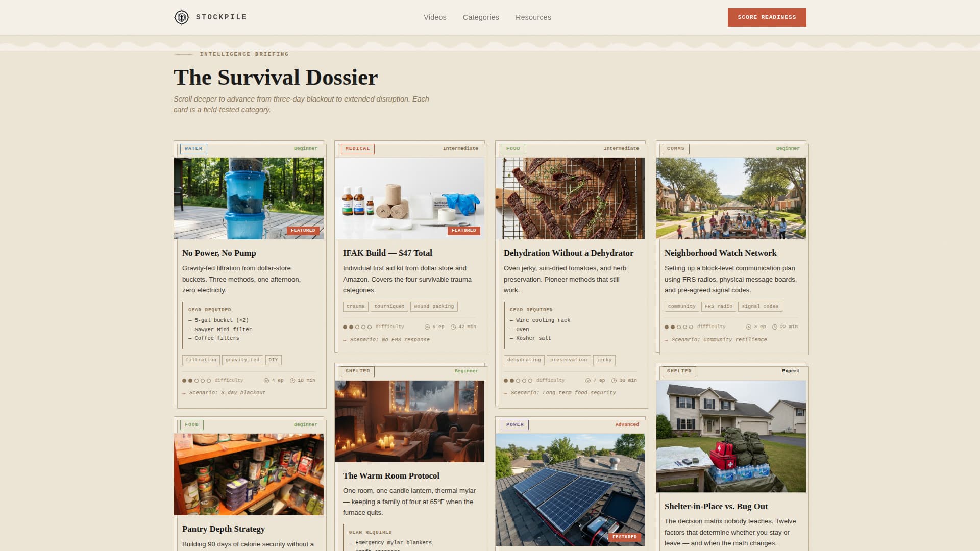Open the rooftop solar panel thumbnail
The width and height of the screenshot is (980, 551).
(x=570, y=490)
